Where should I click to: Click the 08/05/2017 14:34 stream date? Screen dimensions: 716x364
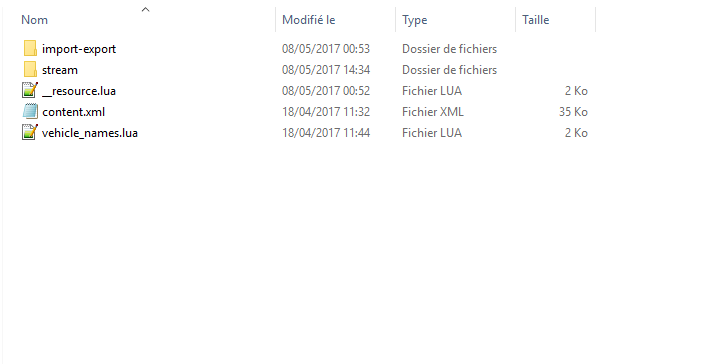(x=326, y=70)
